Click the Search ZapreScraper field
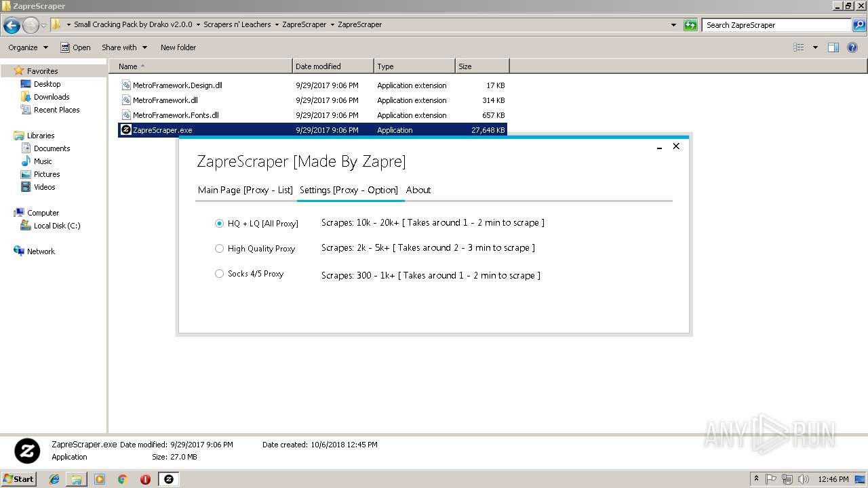The height and width of the screenshot is (488, 868). click(x=777, y=25)
